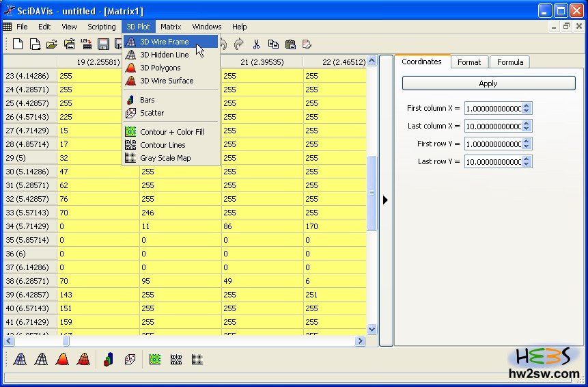Click the Open folder icon in the toolbar
Viewport: 588px width, 387px height.
(52, 44)
